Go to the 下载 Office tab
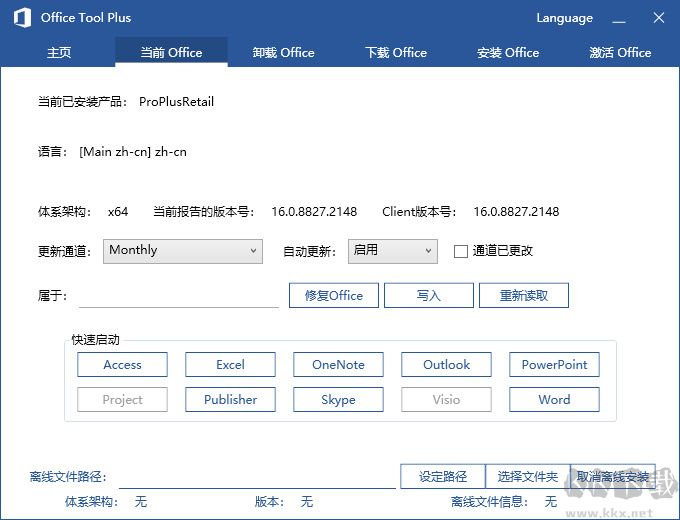Screen dimensions: 680x520 (x=396, y=52)
